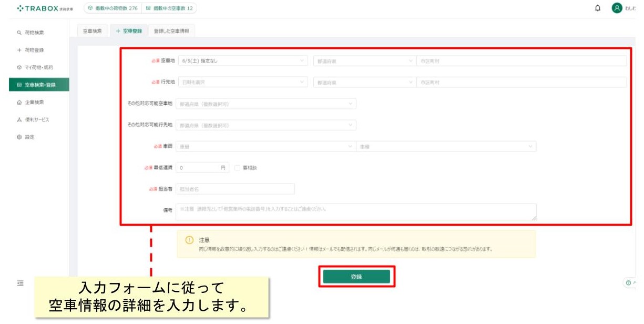Image resolution: width=644 pixels, height=324 pixels.
Task: Click the TRABOX logo
Action: coord(45,9)
